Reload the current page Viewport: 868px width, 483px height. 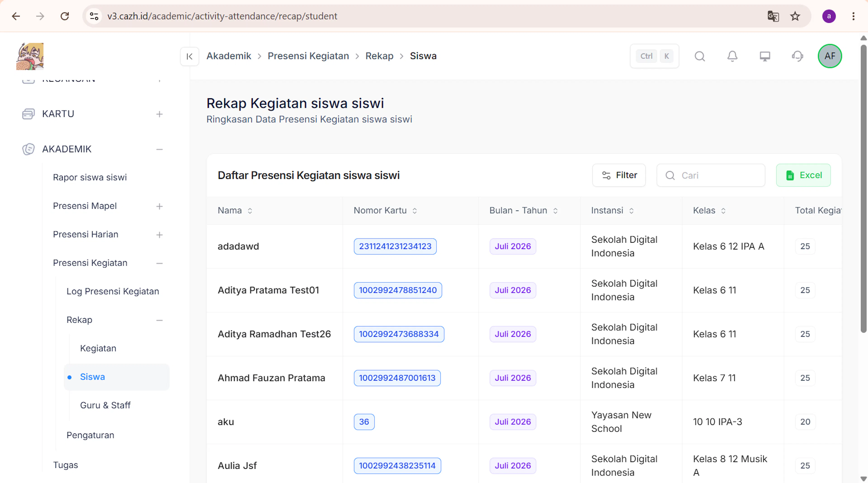[x=65, y=16]
